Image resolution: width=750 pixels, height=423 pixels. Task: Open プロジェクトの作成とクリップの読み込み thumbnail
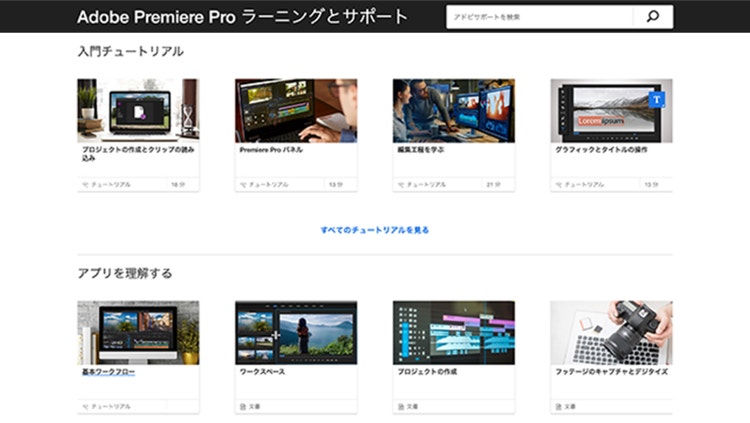pyautogui.click(x=138, y=111)
